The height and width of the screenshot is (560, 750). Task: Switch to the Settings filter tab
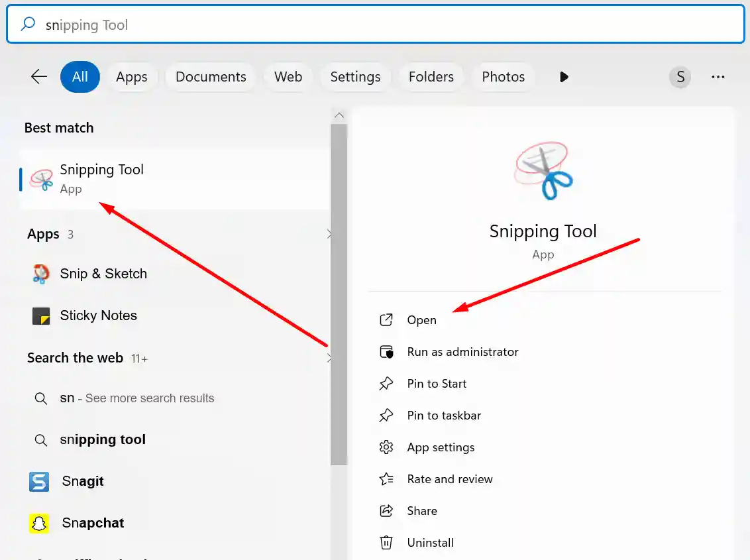(x=355, y=77)
